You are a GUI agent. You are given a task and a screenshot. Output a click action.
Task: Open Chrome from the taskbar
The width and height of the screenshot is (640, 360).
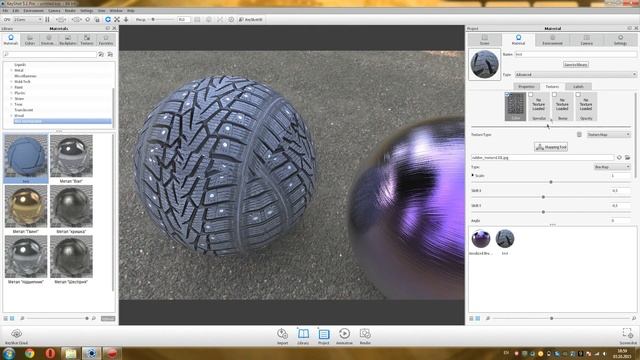[x=29, y=353]
